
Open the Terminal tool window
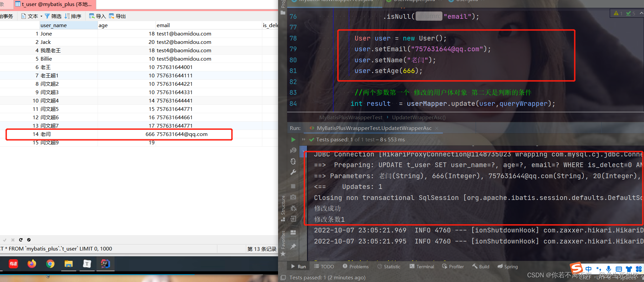coord(422,267)
